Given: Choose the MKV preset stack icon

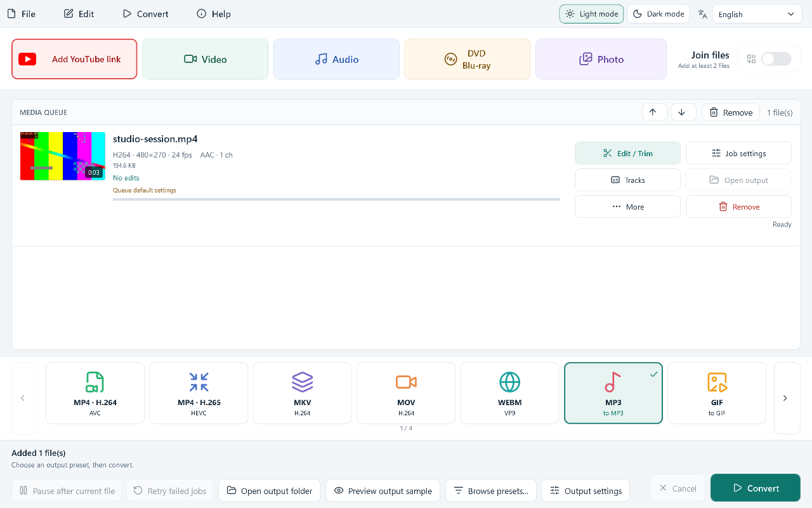Looking at the screenshot, I should [303, 382].
